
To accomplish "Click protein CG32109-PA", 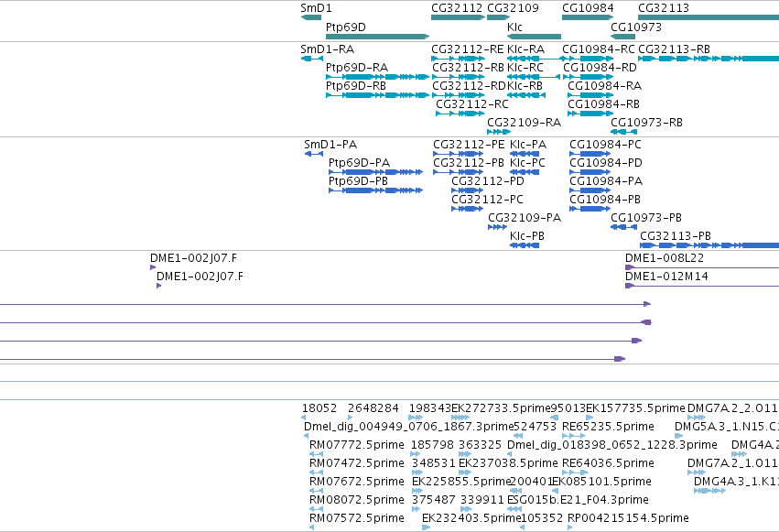I will (497, 227).
